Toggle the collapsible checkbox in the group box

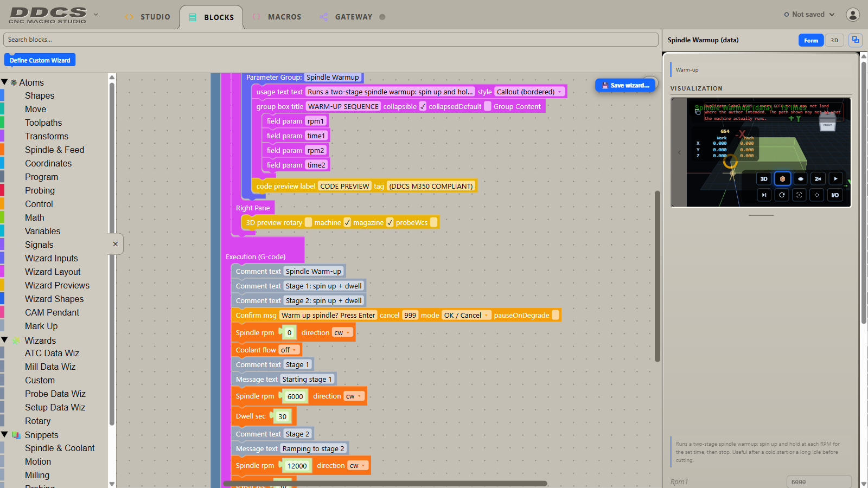click(x=423, y=106)
